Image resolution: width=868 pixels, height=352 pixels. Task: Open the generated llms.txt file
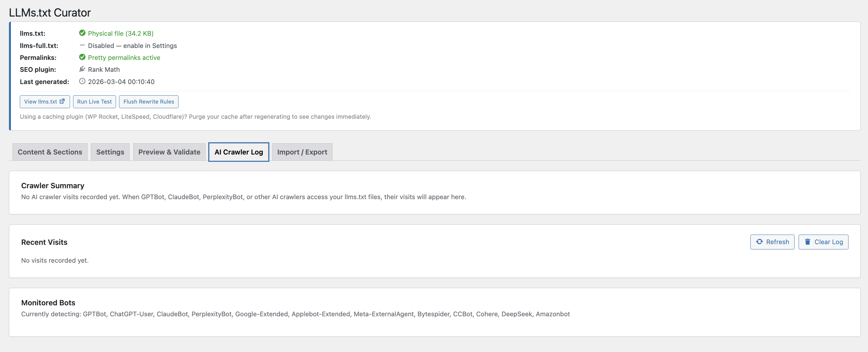point(45,101)
